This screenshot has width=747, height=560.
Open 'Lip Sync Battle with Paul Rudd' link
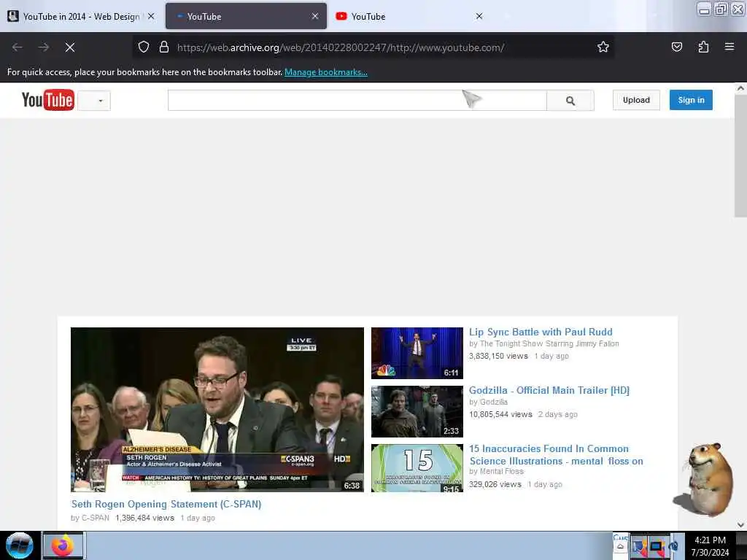click(x=541, y=332)
